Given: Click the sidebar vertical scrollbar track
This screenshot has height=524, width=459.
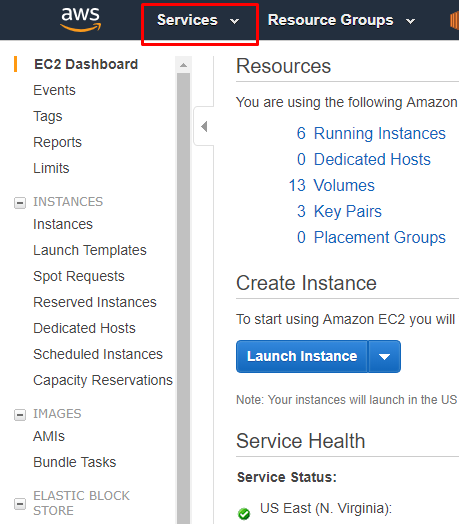Looking at the screenshot, I should [x=183, y=298].
